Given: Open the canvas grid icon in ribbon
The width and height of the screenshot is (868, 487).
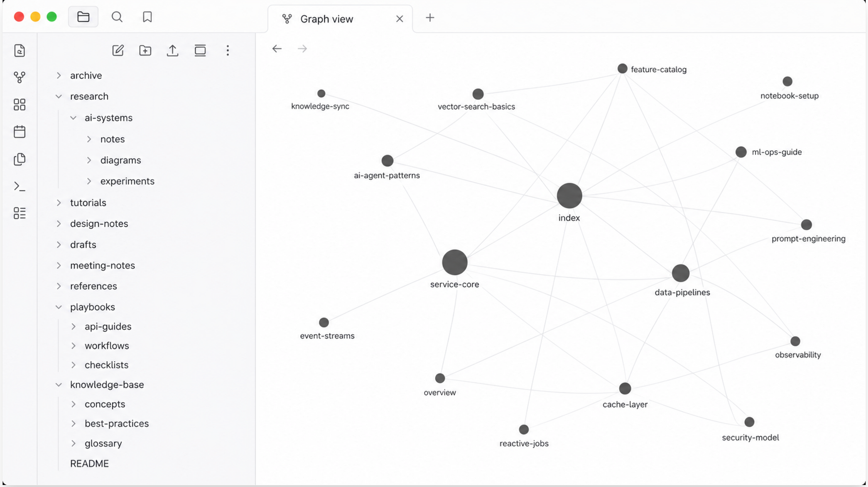Looking at the screenshot, I should (x=20, y=105).
